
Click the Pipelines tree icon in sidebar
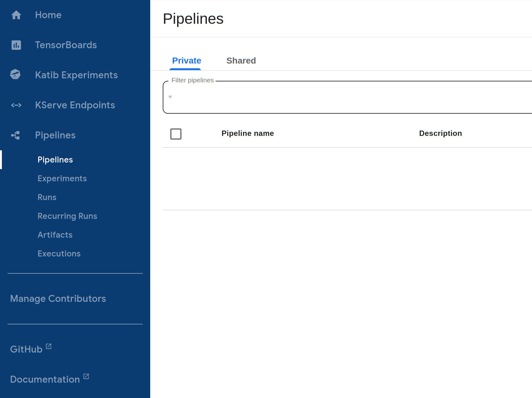click(16, 135)
